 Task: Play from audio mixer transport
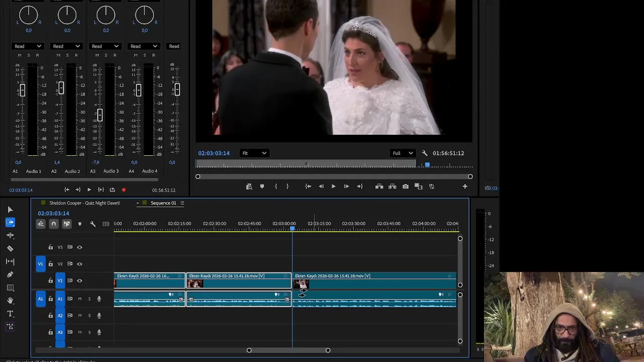[89, 190]
